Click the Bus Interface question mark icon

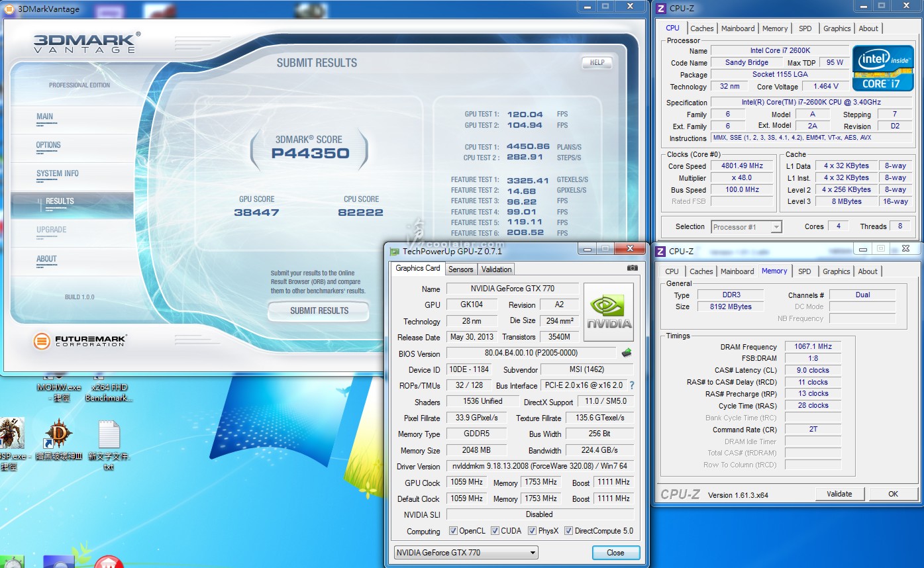(x=631, y=385)
